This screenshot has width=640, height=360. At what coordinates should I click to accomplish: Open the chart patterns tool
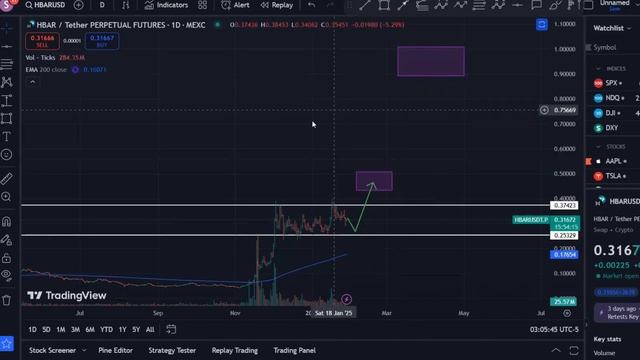coord(7,82)
